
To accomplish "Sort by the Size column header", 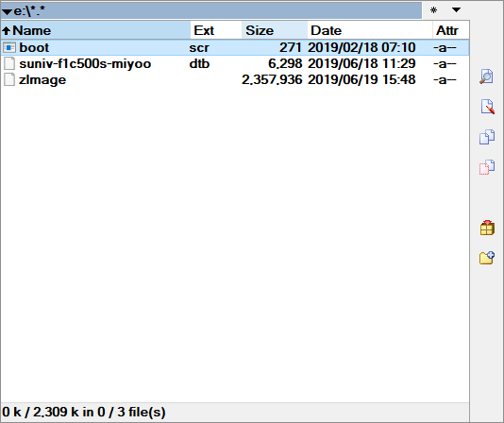I will pyautogui.click(x=275, y=30).
